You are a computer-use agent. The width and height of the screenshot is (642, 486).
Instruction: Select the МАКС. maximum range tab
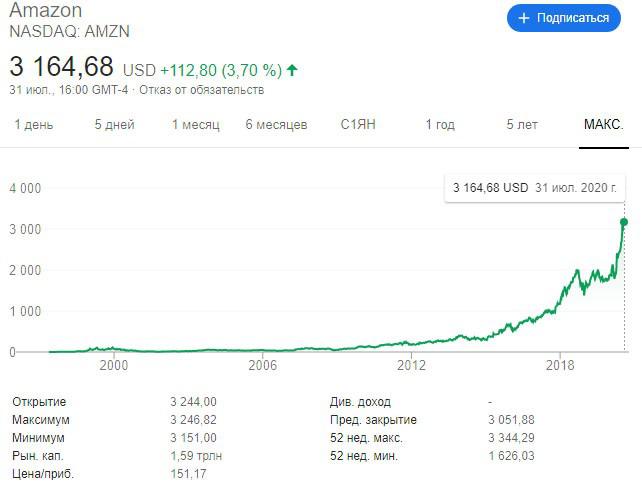(604, 125)
